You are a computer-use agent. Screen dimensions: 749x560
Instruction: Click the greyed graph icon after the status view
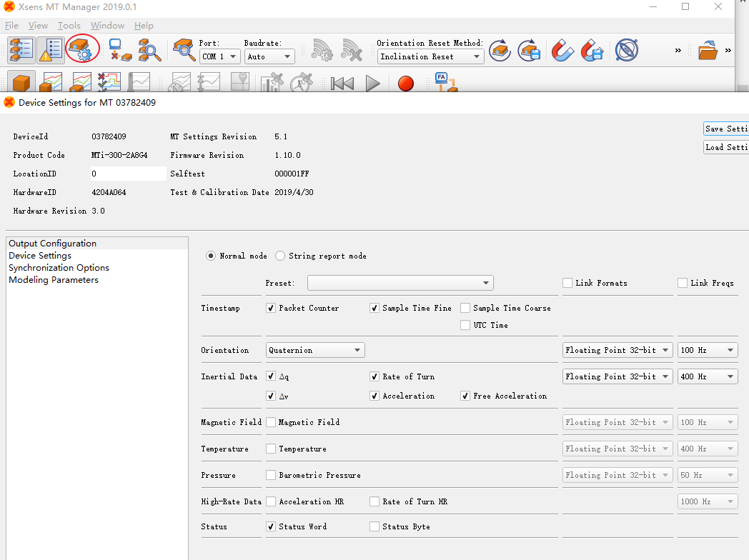139,82
